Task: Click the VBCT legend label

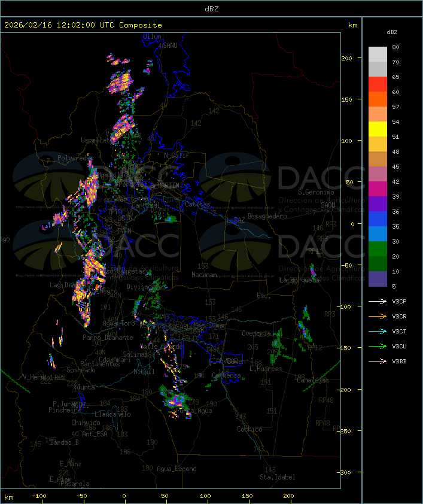Action: point(399,332)
